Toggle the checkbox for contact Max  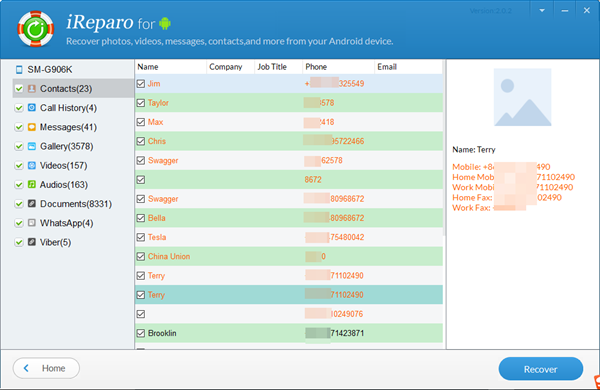(141, 122)
